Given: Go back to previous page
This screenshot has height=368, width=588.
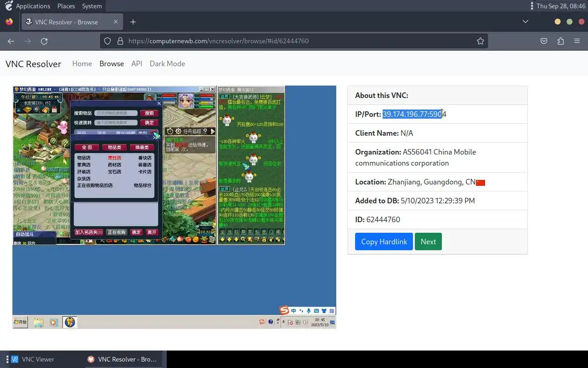Looking at the screenshot, I should [x=11, y=41].
